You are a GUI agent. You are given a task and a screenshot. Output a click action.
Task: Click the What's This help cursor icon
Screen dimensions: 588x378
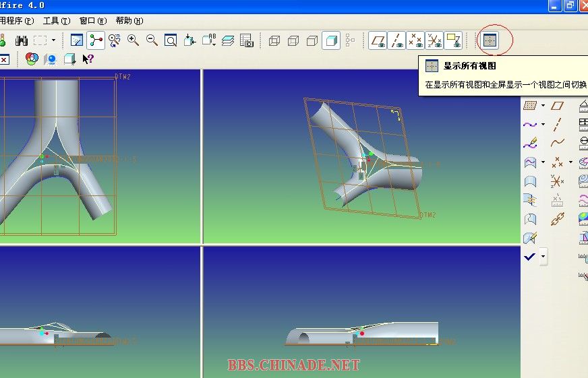pos(88,59)
